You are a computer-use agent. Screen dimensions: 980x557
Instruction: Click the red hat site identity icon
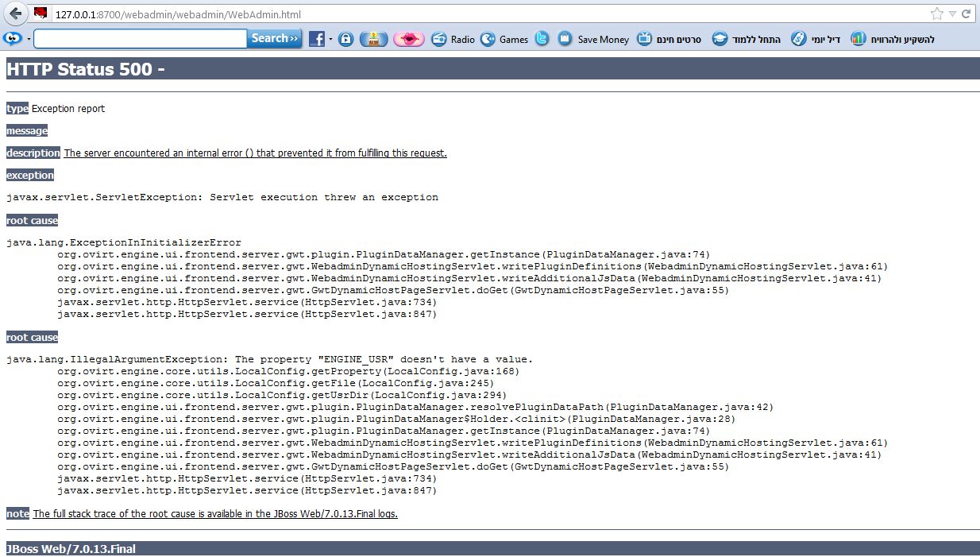41,14
